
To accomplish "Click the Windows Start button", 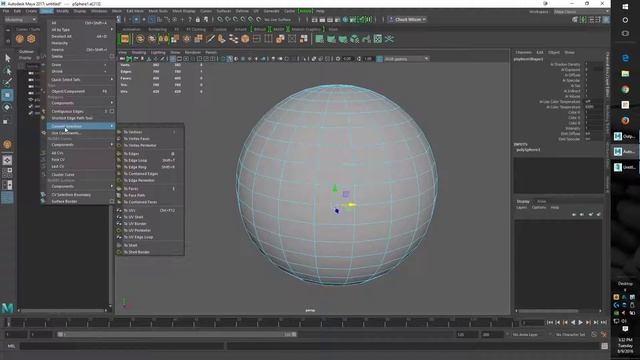I will [x=625, y=7].
